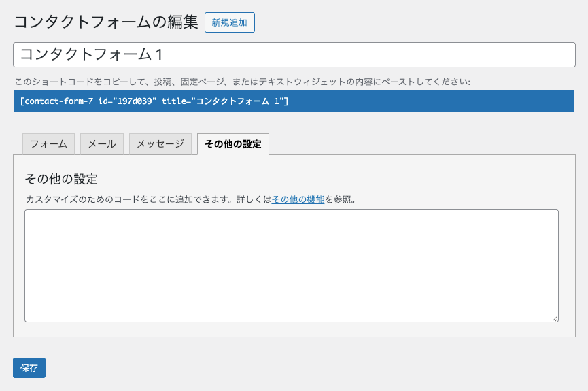Save the form with 保存 button
Screen dimensions: 588x391
[29, 368]
